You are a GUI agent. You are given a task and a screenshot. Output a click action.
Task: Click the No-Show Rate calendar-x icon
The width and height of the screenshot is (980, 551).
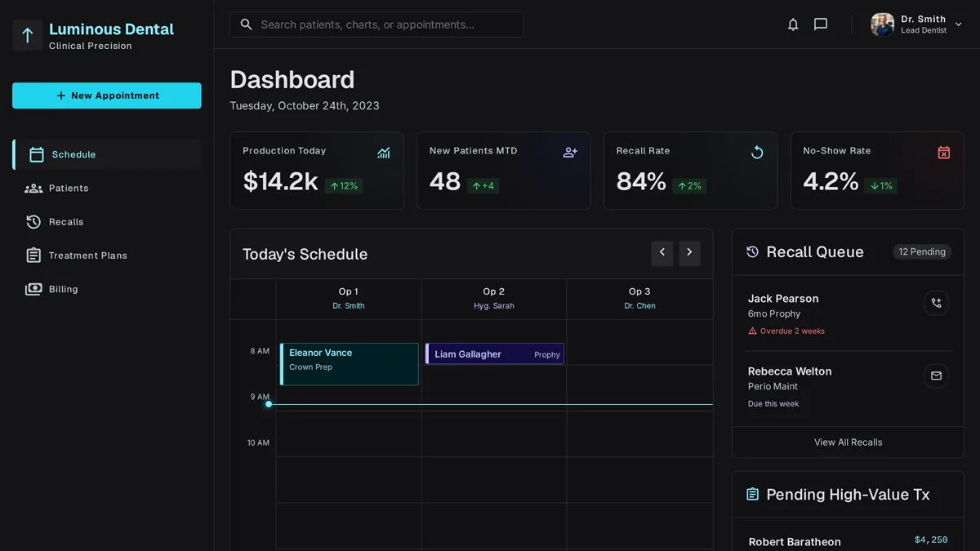[x=944, y=153]
